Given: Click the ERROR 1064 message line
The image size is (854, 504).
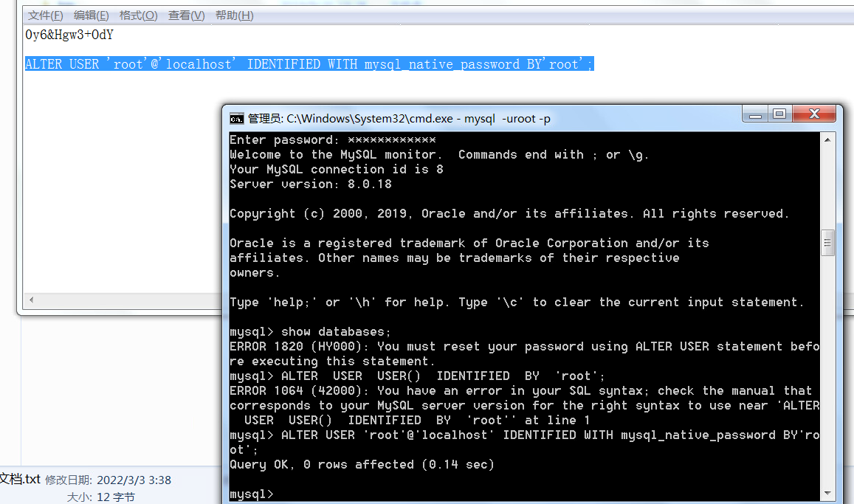Looking at the screenshot, I should [x=525, y=405].
